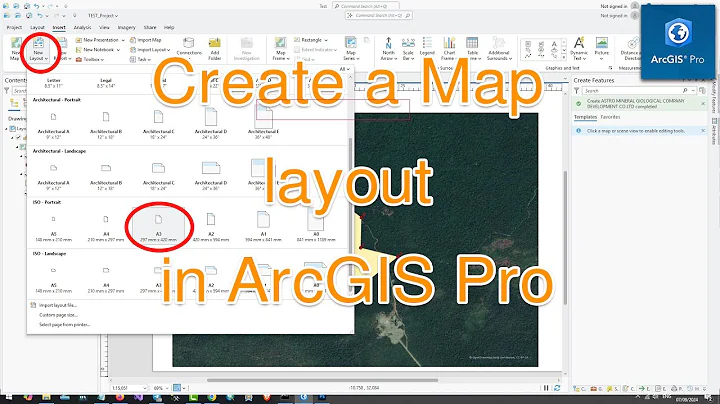Screen dimensions: 720x404
Task: Open the All filter in layout gallery
Action: pyautogui.click(x=344, y=69)
